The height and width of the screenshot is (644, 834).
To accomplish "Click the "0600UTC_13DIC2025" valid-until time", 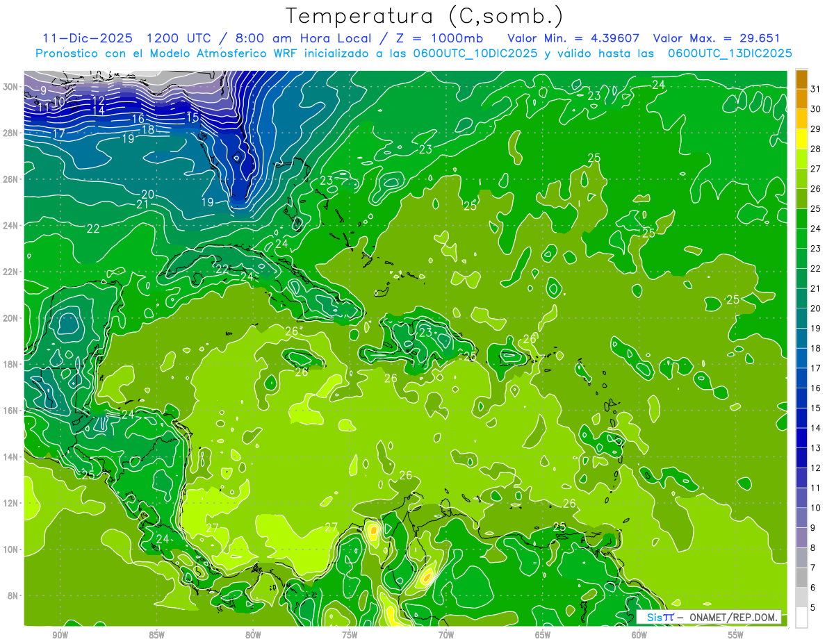I will coord(730,53).
